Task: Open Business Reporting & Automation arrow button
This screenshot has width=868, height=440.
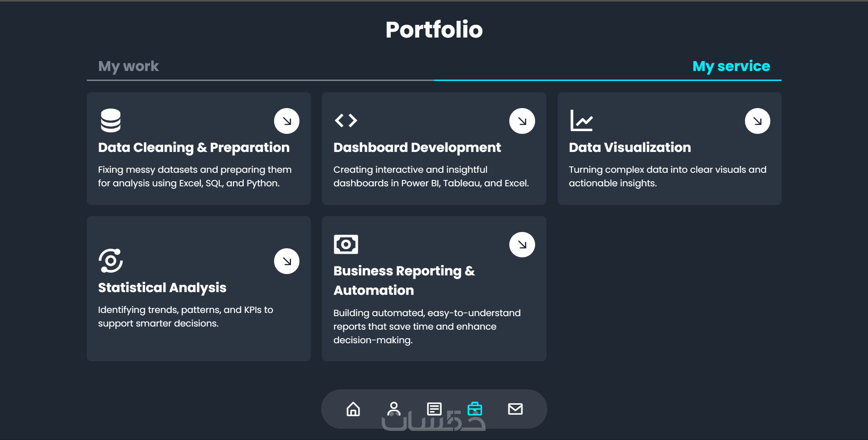Action: click(x=522, y=245)
